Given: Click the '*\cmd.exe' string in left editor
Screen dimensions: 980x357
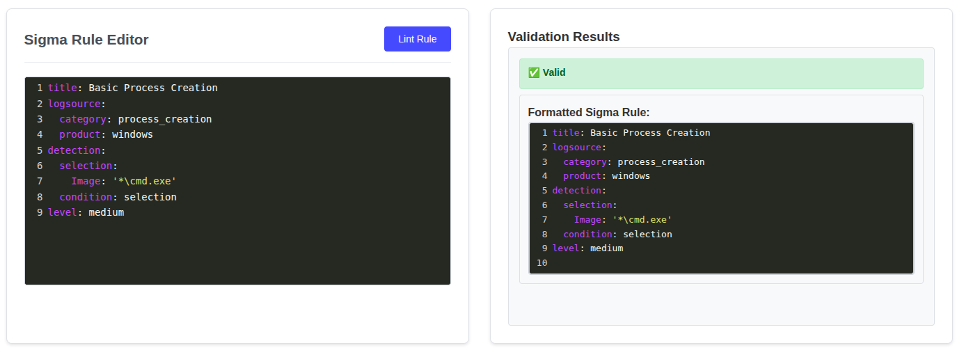Looking at the screenshot, I should (144, 181).
